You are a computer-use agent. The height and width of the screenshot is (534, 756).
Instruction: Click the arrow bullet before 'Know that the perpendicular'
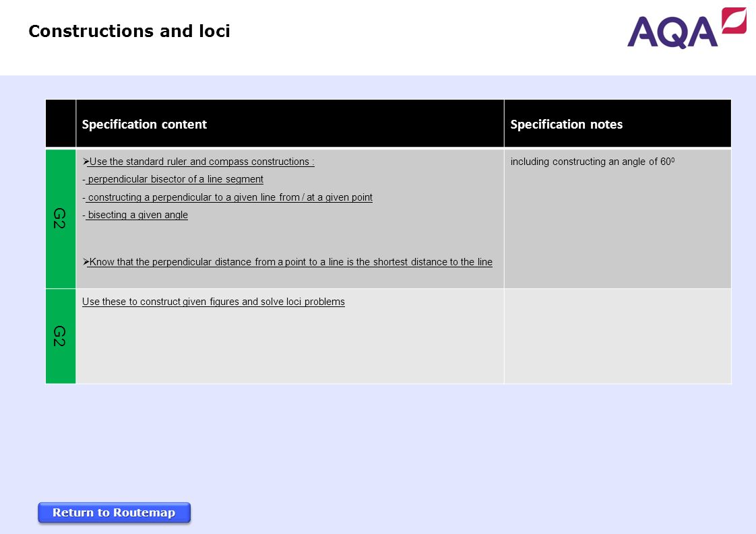[x=86, y=262]
